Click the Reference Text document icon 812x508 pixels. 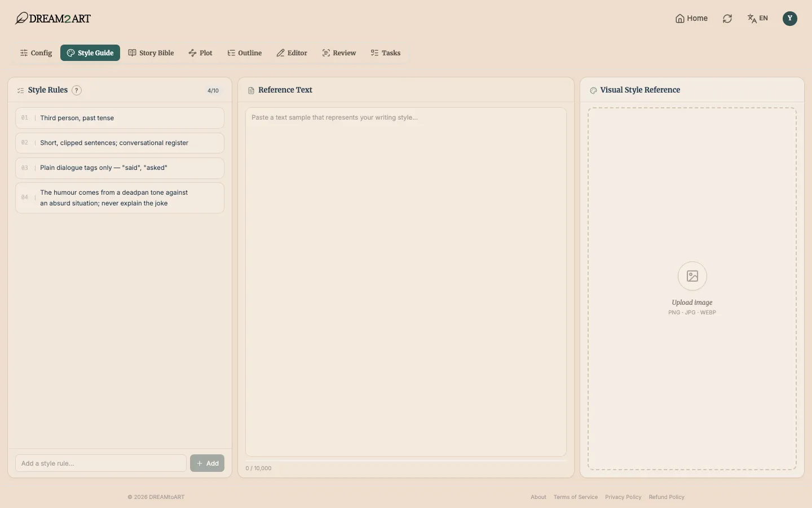(x=251, y=90)
